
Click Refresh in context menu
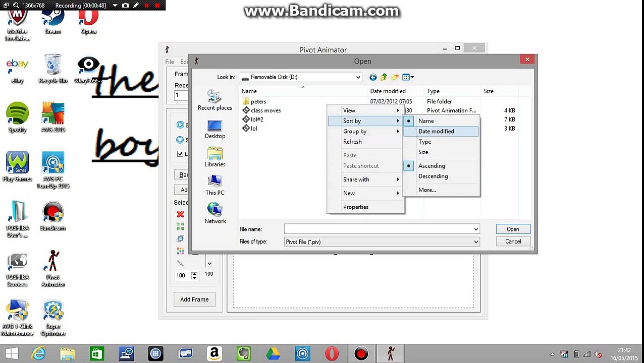(365, 142)
